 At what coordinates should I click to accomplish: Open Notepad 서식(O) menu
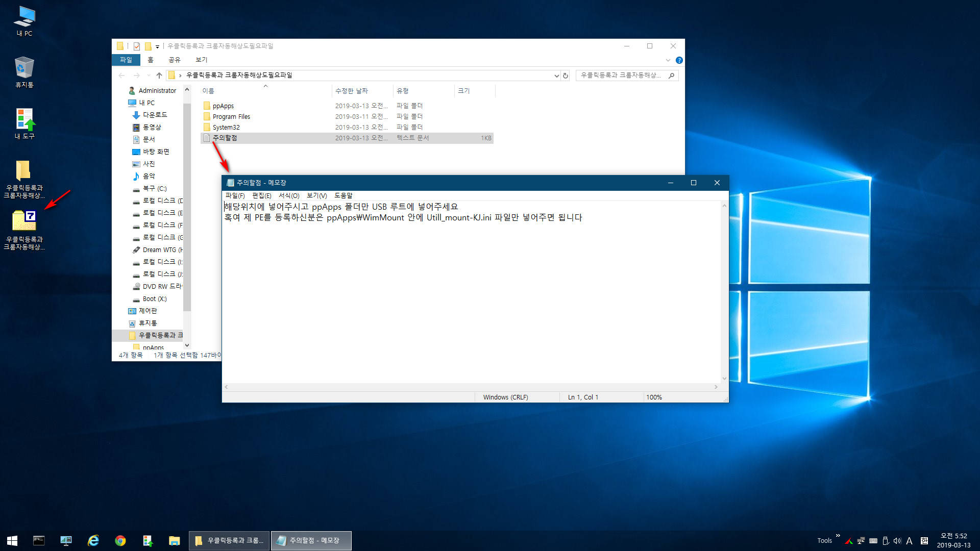point(289,196)
